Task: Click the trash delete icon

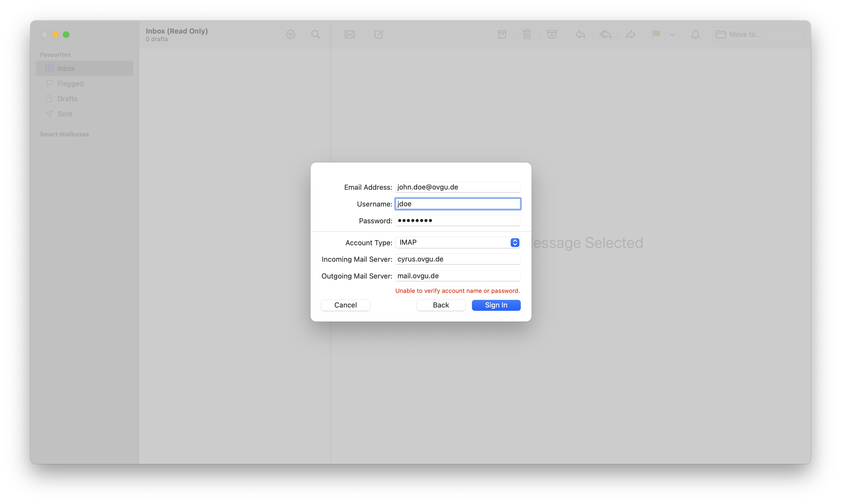Action: click(x=526, y=34)
